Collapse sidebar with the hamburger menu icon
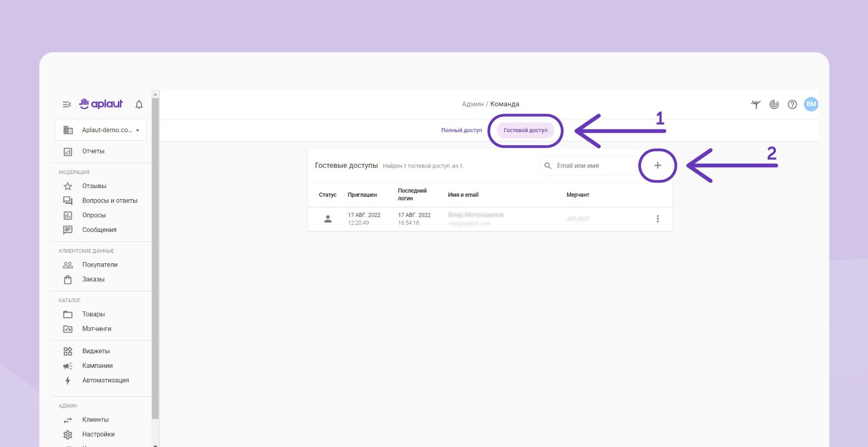 pos(67,104)
